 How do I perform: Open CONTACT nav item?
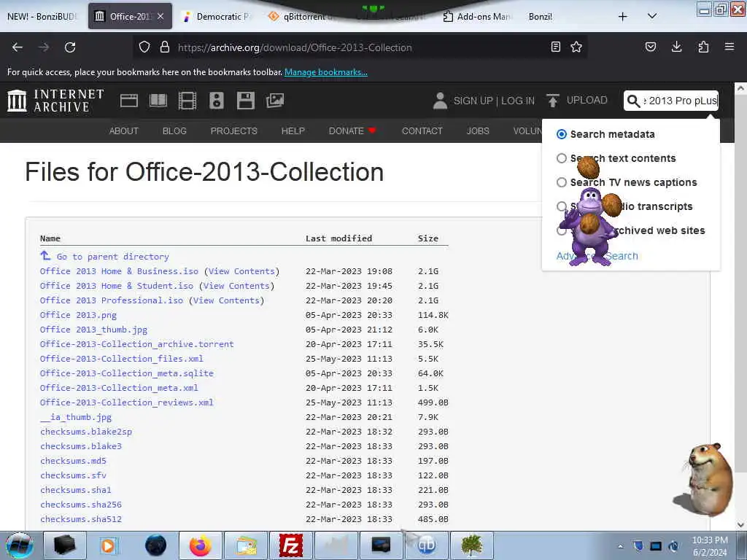pyautogui.click(x=422, y=131)
